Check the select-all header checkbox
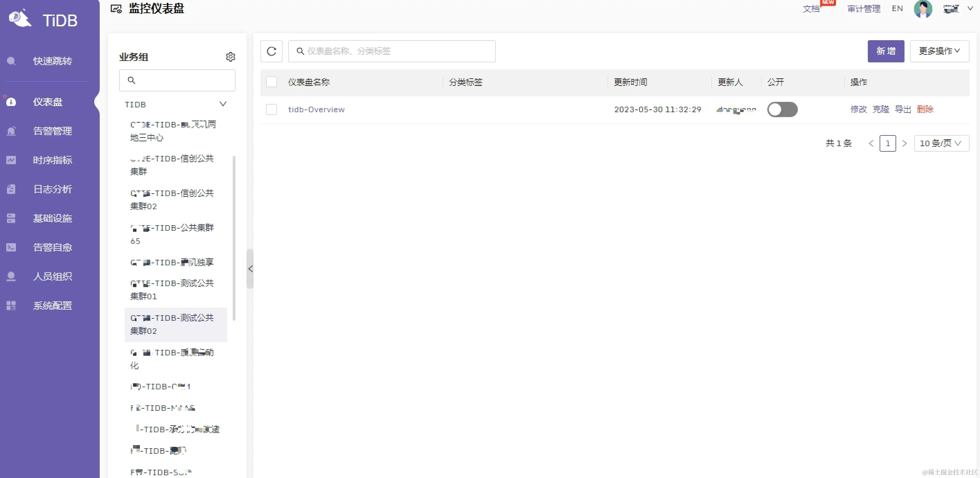This screenshot has width=980, height=478. 271,82
